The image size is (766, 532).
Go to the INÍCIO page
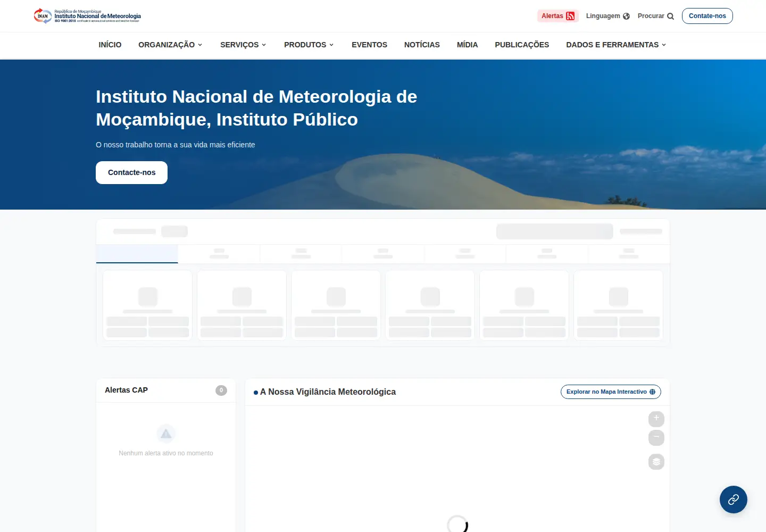click(x=110, y=45)
